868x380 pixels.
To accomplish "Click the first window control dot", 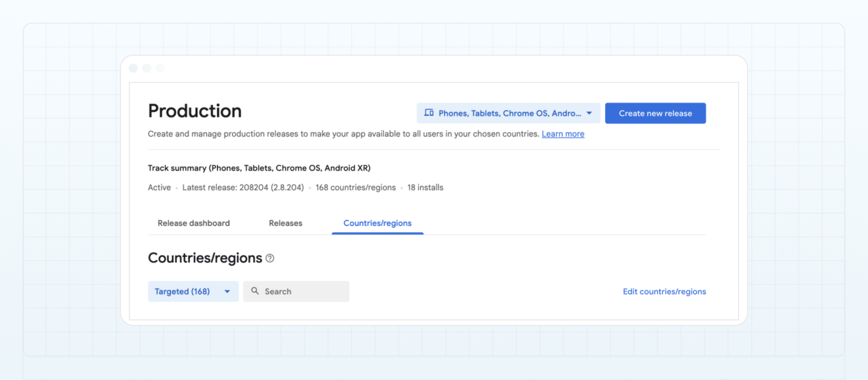I will click(x=133, y=68).
